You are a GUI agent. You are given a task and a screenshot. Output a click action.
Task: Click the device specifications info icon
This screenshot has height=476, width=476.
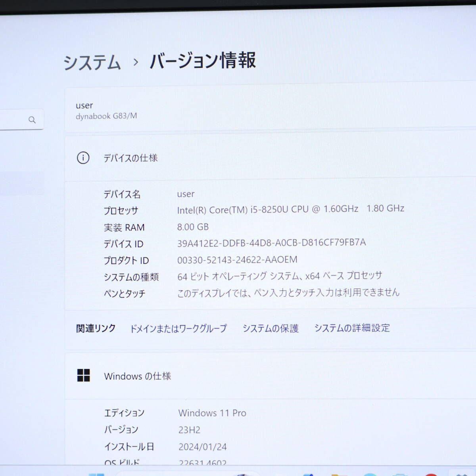(83, 158)
